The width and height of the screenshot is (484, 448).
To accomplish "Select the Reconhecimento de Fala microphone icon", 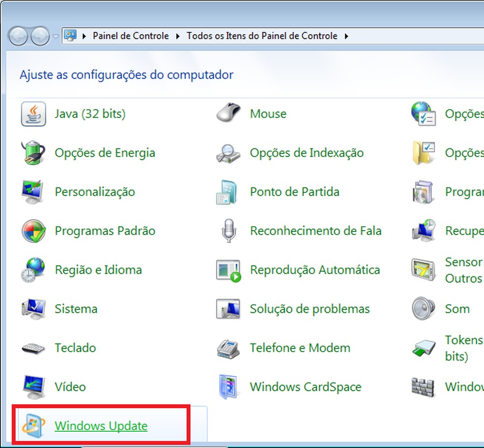I will coord(228,231).
